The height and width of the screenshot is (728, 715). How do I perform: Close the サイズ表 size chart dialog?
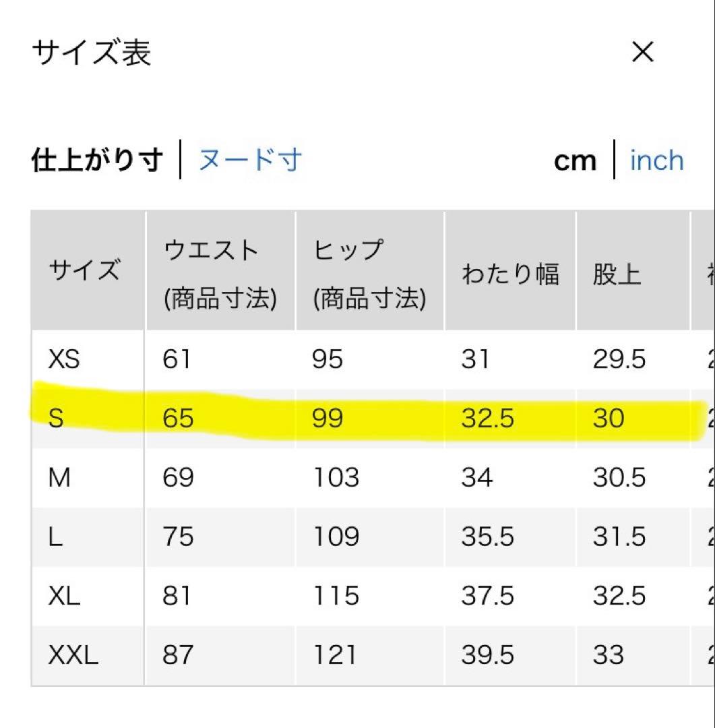point(643,51)
